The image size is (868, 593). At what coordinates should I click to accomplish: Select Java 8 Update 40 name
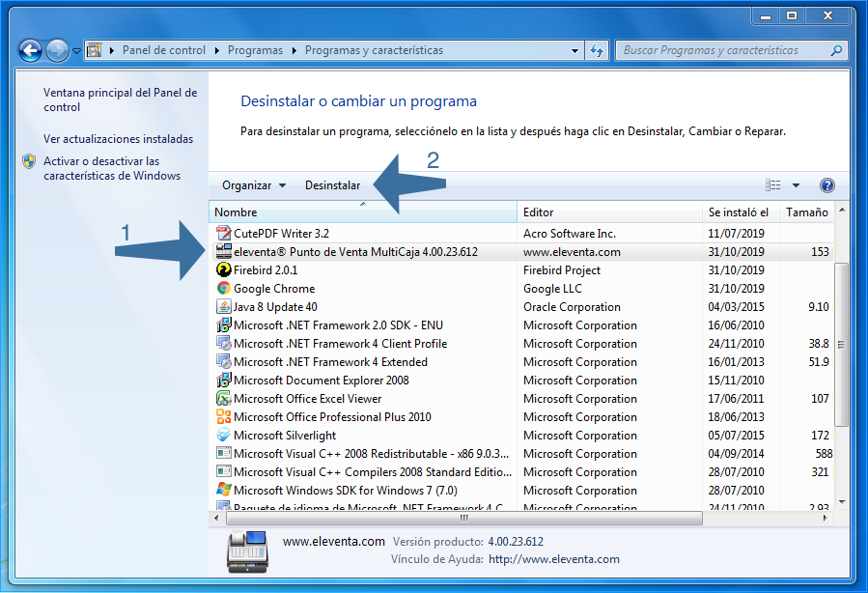(x=275, y=307)
